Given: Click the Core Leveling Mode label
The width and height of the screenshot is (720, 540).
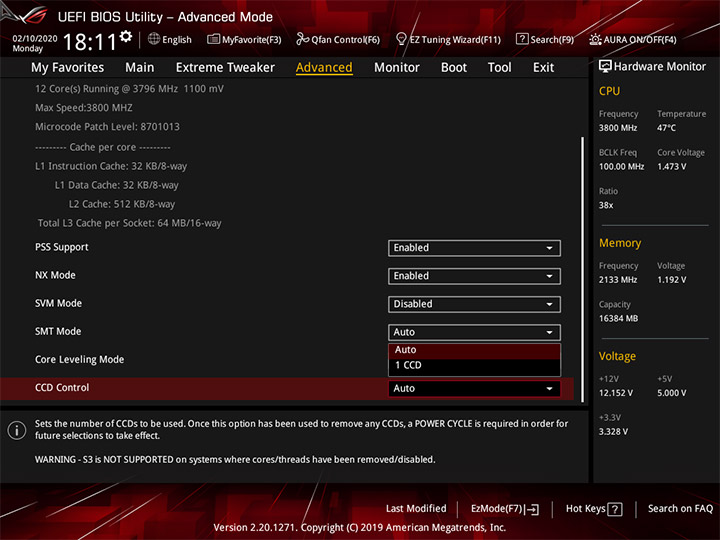Looking at the screenshot, I should [x=79, y=360].
